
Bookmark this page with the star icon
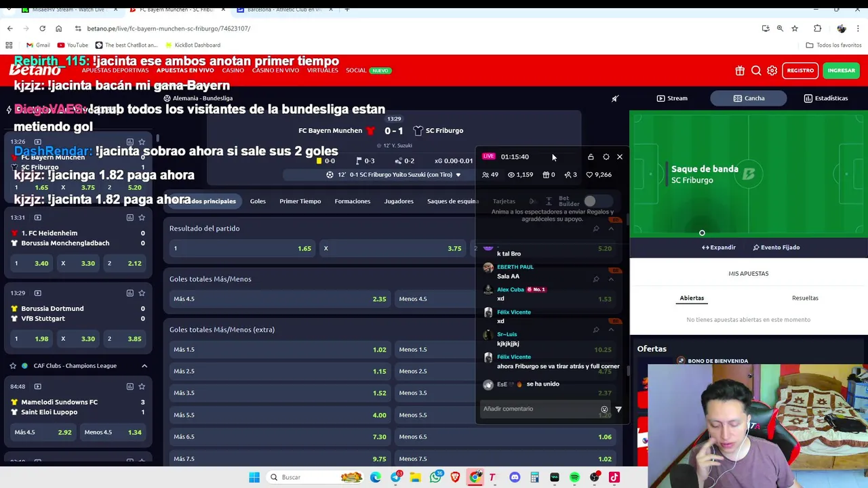pyautogui.click(x=795, y=28)
